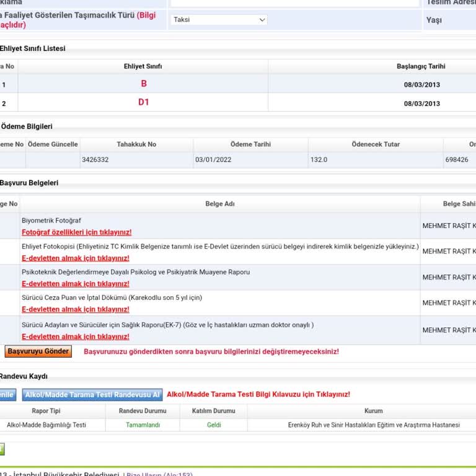Select the D1 license class entry

pyautogui.click(x=144, y=102)
